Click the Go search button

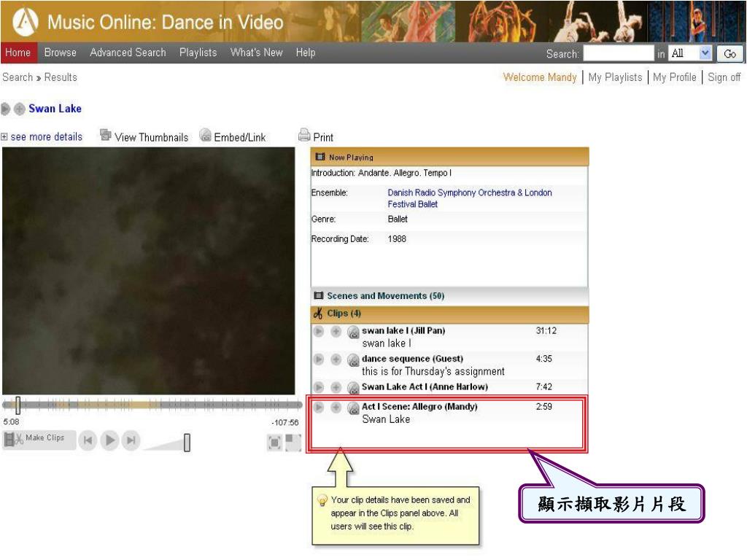(729, 54)
